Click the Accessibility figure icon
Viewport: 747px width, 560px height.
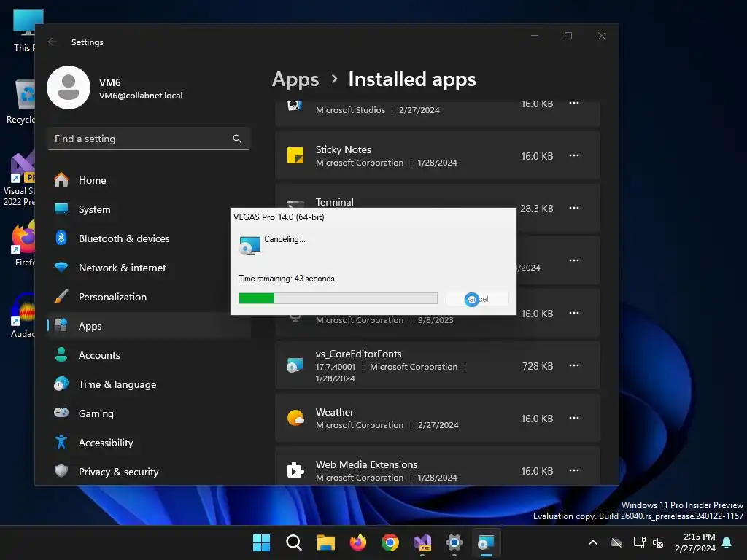click(61, 442)
